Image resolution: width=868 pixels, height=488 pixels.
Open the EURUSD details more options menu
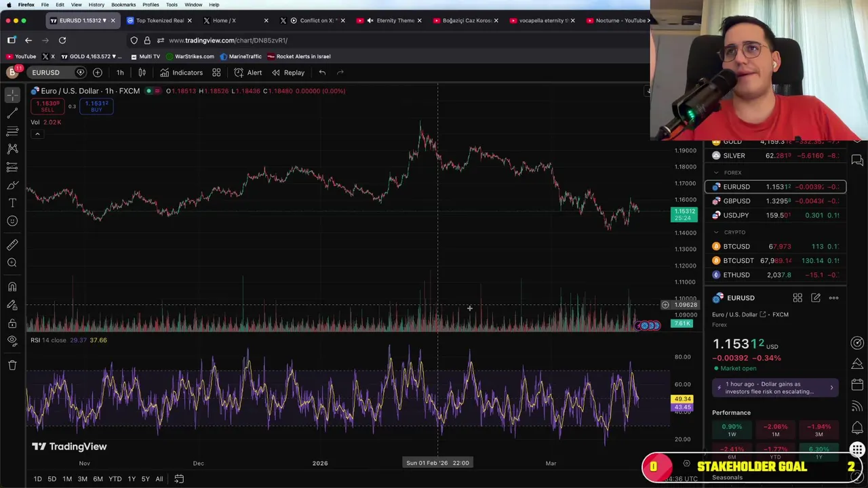click(x=833, y=298)
